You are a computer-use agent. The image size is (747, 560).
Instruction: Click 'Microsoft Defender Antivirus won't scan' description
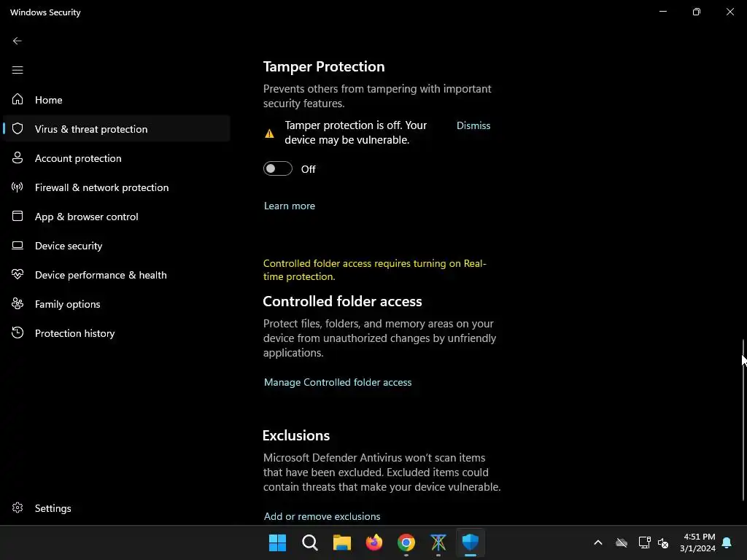tap(382, 472)
